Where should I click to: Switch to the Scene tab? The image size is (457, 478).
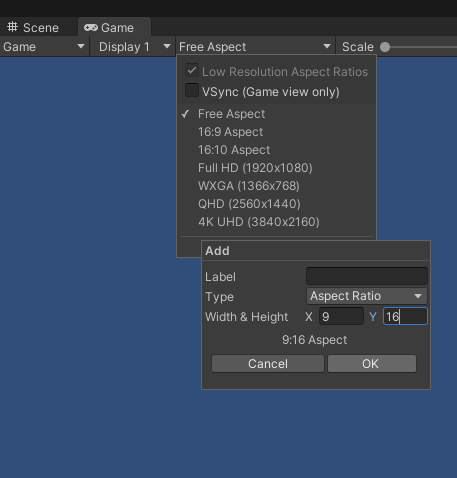[x=33, y=27]
